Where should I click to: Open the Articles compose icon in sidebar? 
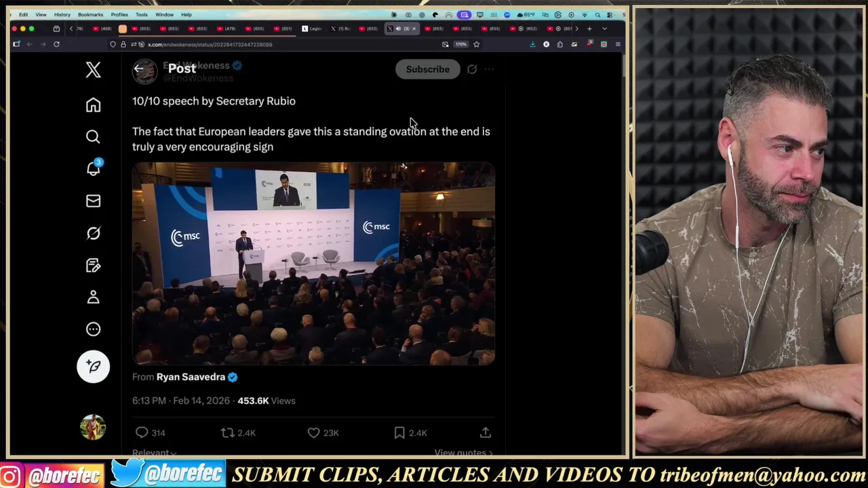pyautogui.click(x=93, y=265)
